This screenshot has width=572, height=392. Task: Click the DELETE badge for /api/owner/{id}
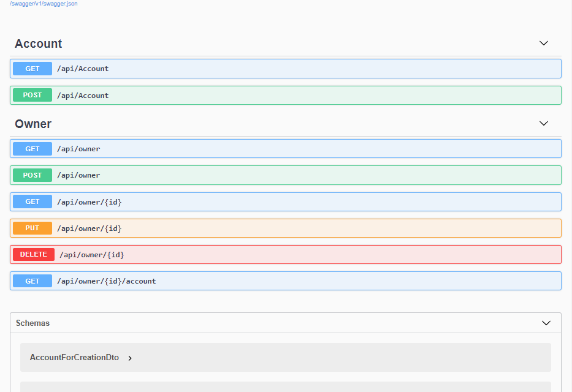coord(34,254)
